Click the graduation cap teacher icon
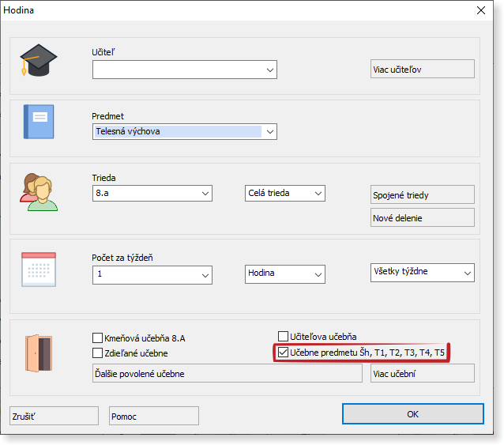The height and width of the screenshot is (445, 504). pos(39,60)
